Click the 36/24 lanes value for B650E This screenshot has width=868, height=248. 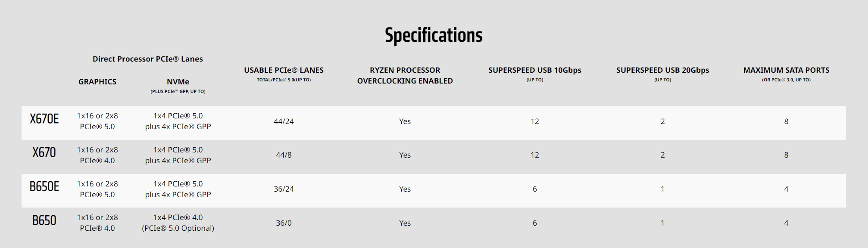tap(284, 189)
